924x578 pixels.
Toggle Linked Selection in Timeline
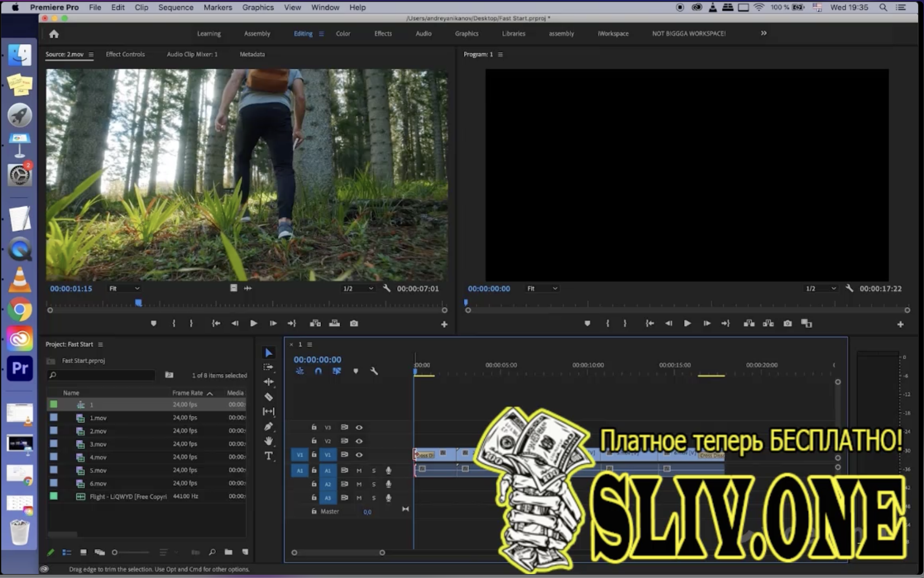pyautogui.click(x=337, y=371)
